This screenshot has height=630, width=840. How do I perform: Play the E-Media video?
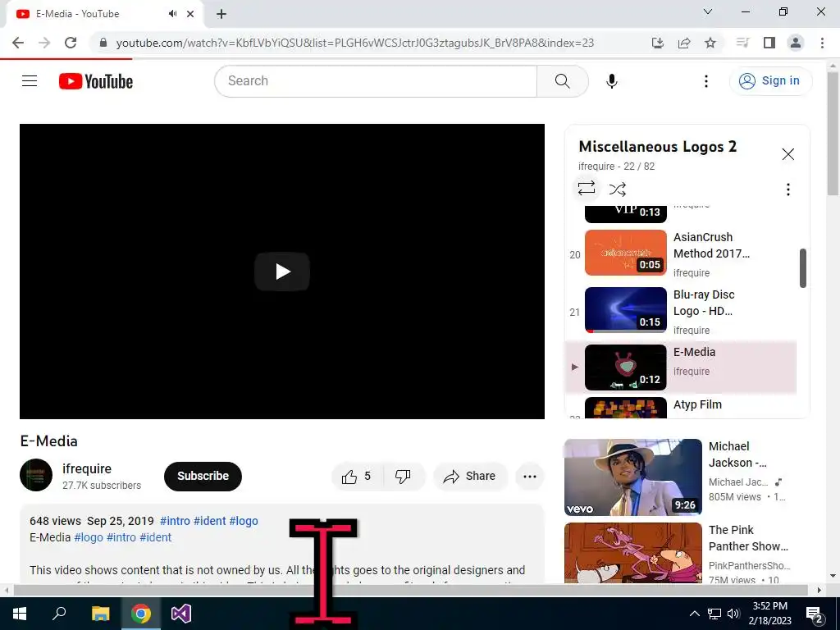click(x=282, y=272)
